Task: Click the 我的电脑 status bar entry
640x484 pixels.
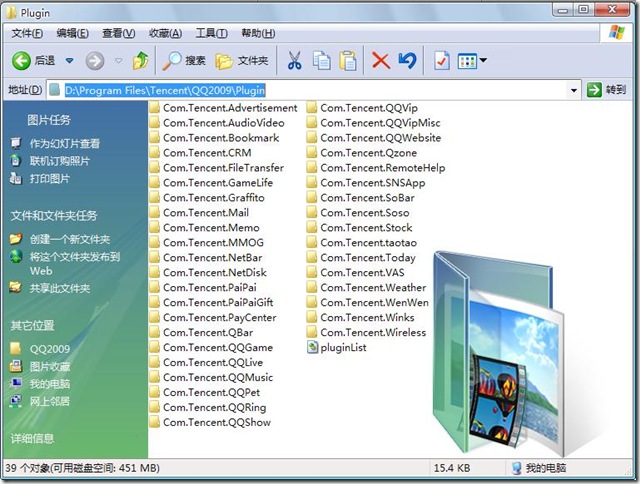Action: click(539, 468)
